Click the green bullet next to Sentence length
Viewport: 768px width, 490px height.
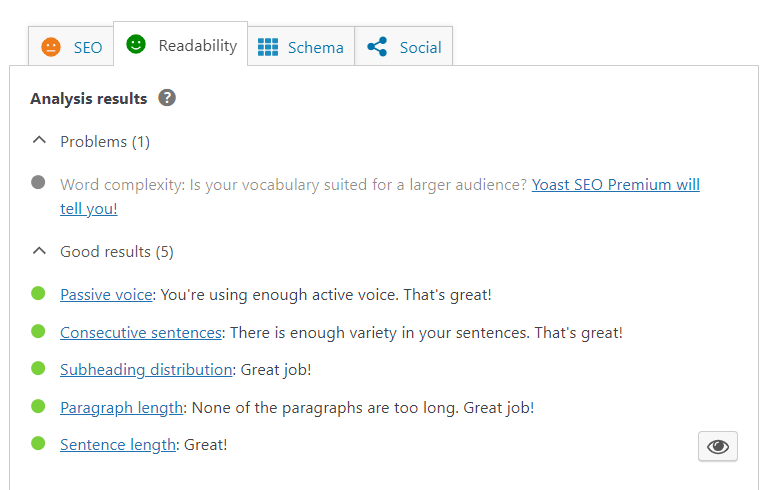[38, 443]
